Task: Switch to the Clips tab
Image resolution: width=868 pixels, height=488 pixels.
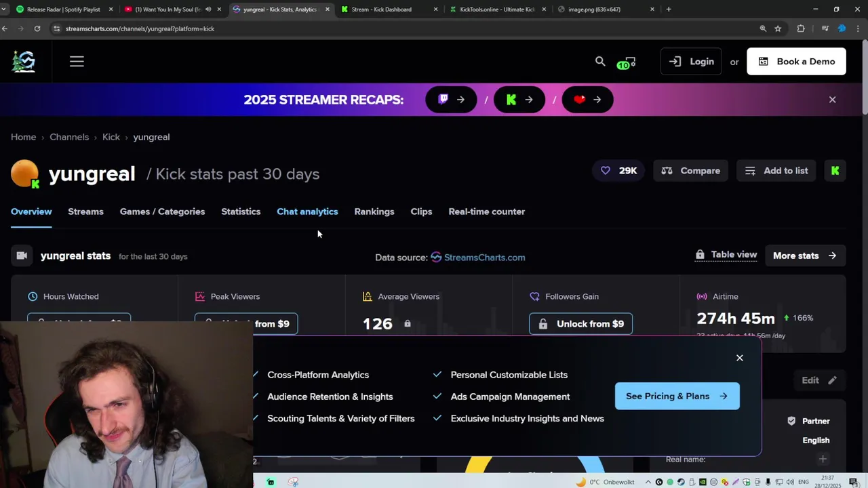Action: click(x=421, y=211)
